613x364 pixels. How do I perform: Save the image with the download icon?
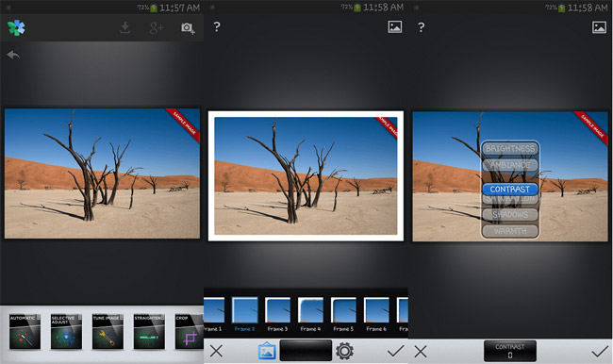[125, 27]
